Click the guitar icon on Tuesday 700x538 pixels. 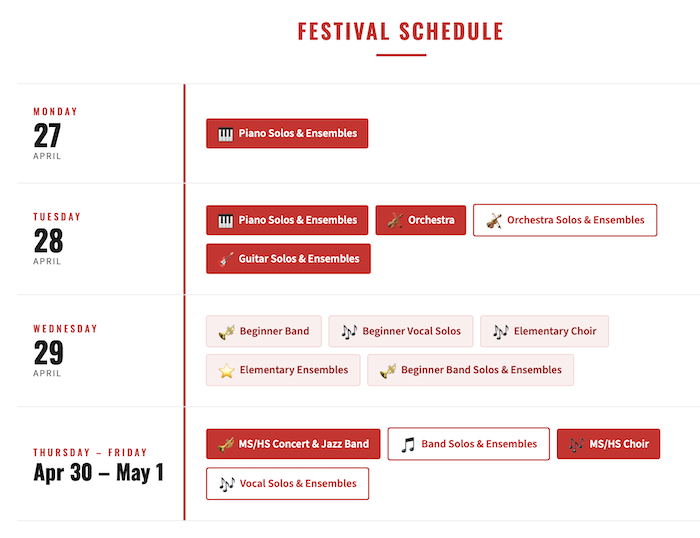point(226,259)
